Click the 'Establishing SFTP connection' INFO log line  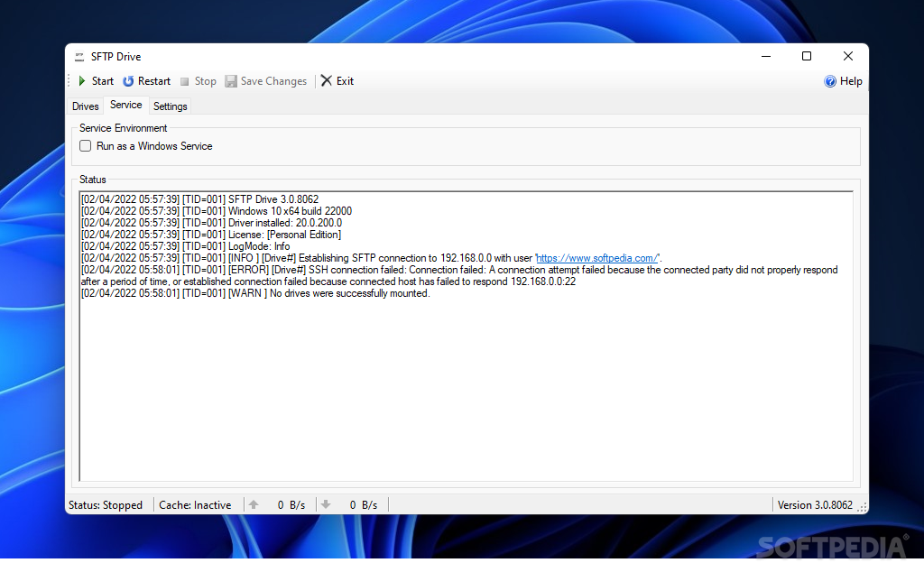click(371, 258)
